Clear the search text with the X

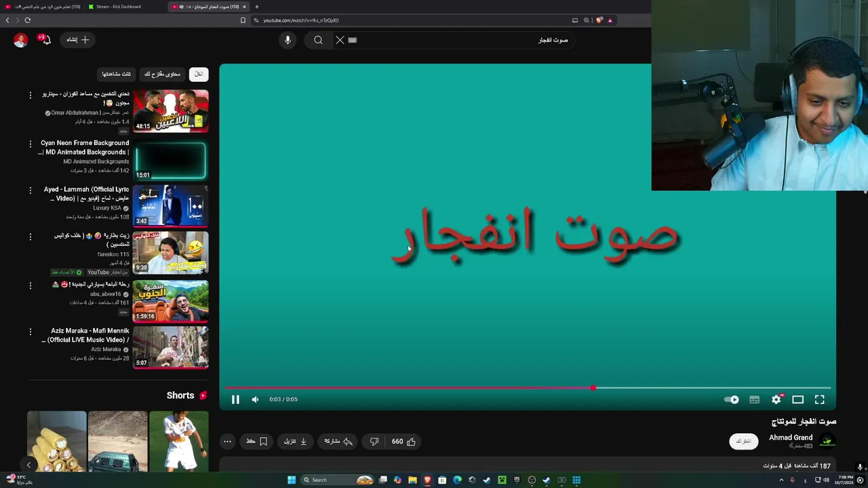tap(340, 40)
